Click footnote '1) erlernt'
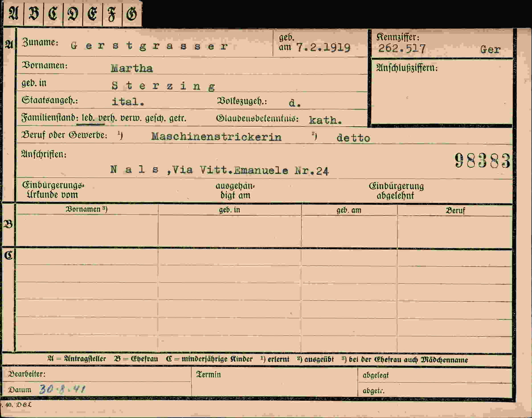 tap(275, 359)
